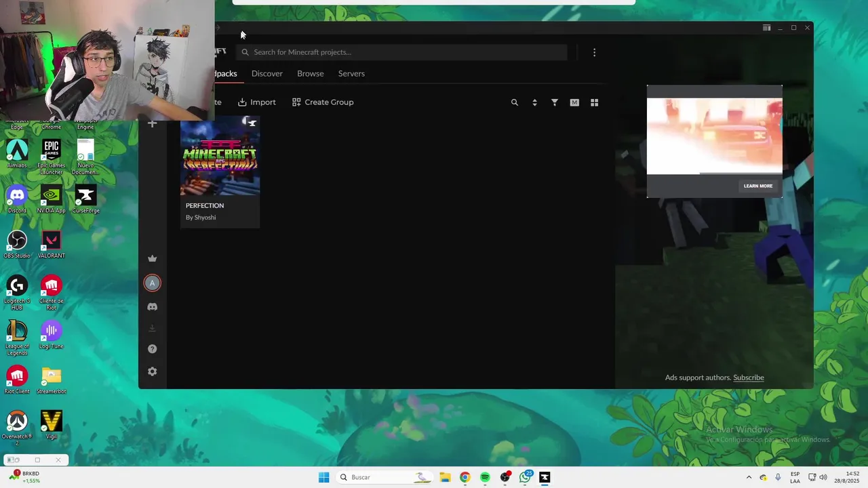The image size is (868, 488).
Task: Open the Overwatch 2 desktop shortcut
Action: [x=17, y=428]
